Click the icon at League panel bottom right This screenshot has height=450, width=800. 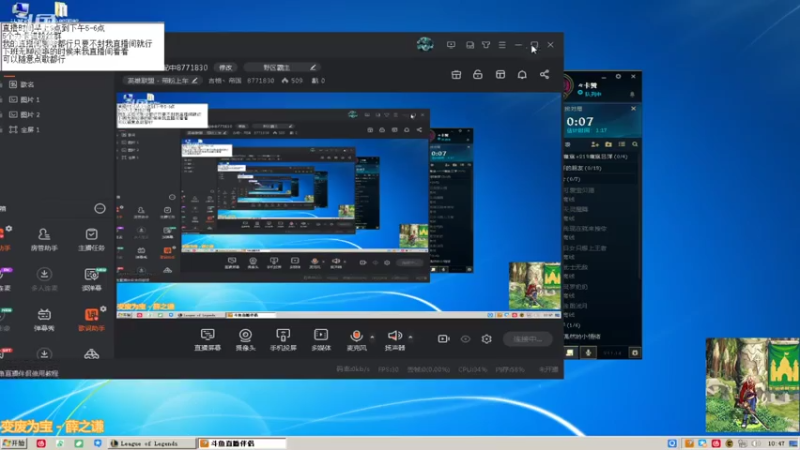pyautogui.click(x=635, y=353)
